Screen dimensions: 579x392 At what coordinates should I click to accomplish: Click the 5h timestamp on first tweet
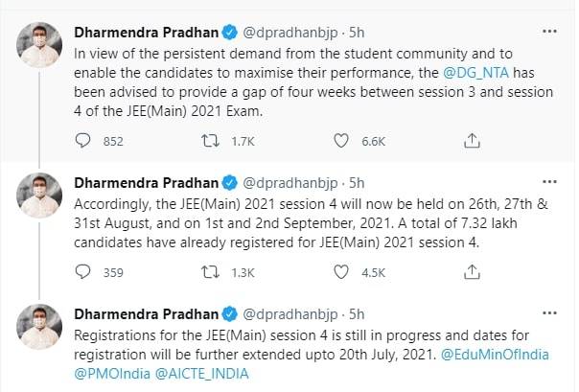[354, 34]
